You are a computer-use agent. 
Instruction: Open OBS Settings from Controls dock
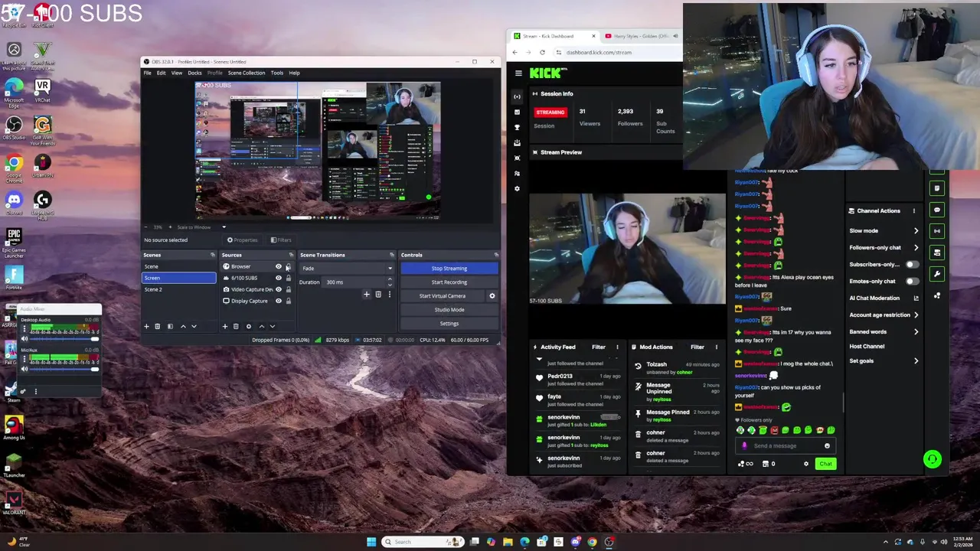(x=449, y=324)
